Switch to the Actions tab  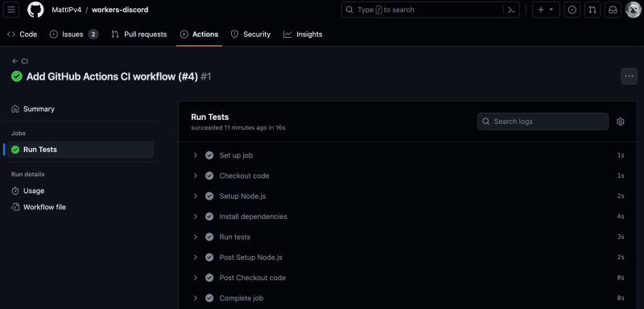(199, 35)
